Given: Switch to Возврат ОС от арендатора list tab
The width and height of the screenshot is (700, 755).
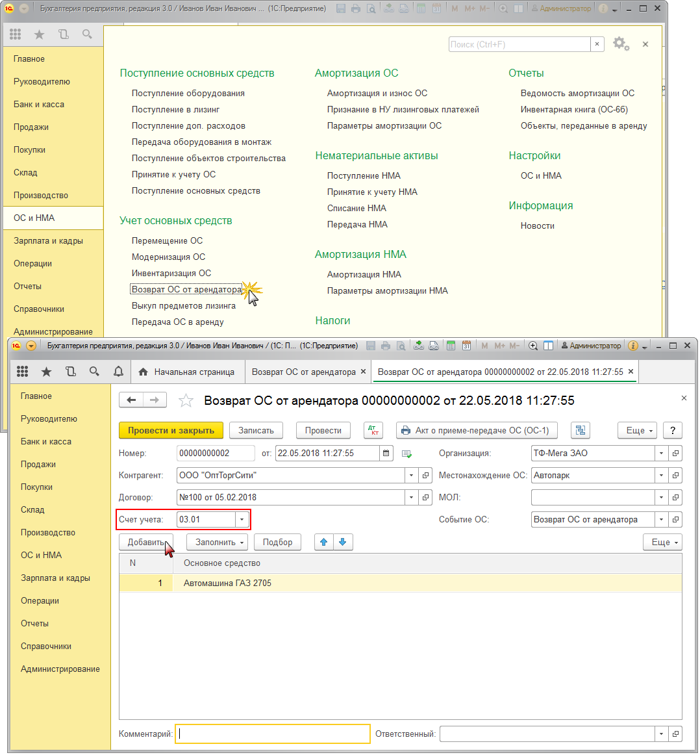Looking at the screenshot, I should coord(304,372).
